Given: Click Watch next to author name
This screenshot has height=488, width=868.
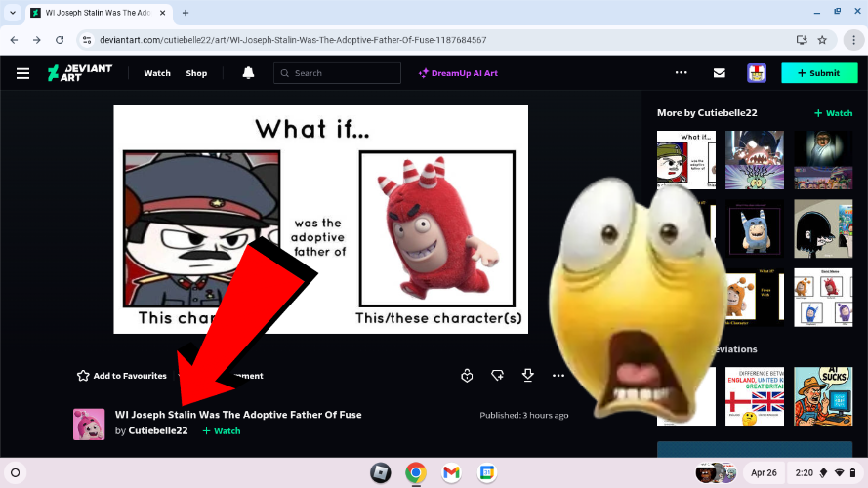Looking at the screenshot, I should pos(222,431).
